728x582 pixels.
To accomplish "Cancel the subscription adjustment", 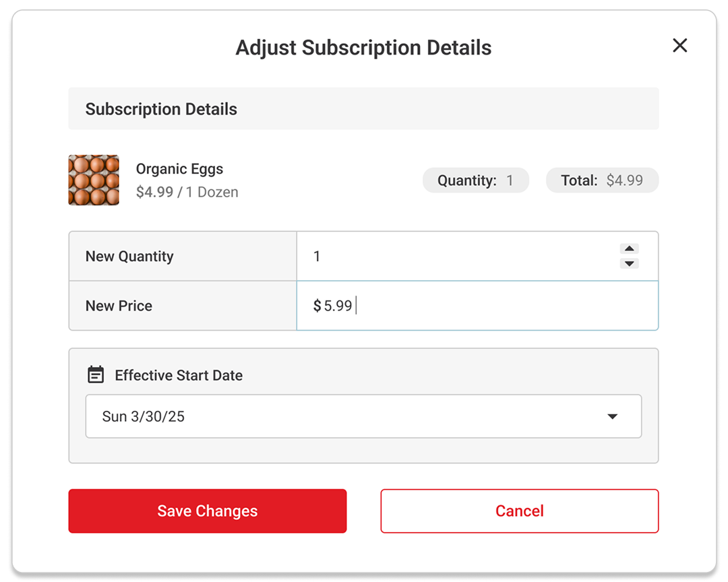I will pos(519,511).
